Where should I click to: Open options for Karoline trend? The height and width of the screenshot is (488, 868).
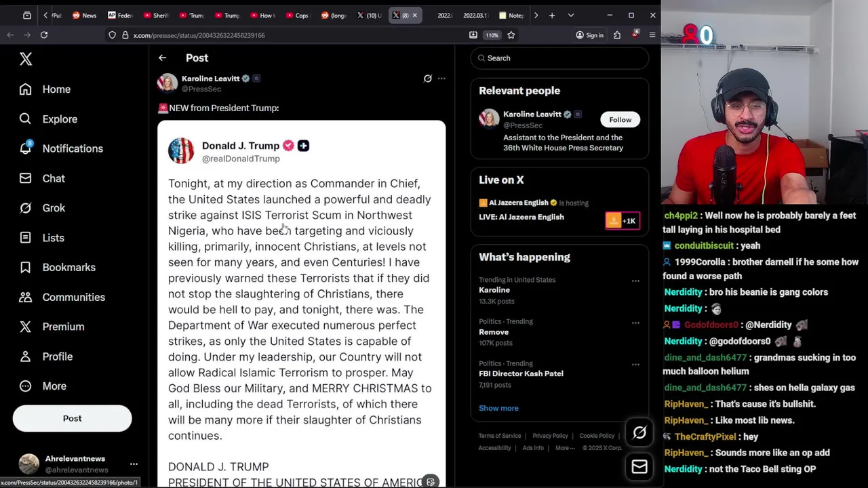(635, 281)
